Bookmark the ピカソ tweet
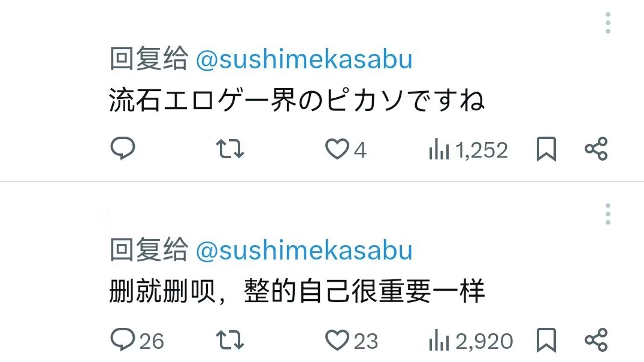This screenshot has height=362, width=644. point(546,149)
